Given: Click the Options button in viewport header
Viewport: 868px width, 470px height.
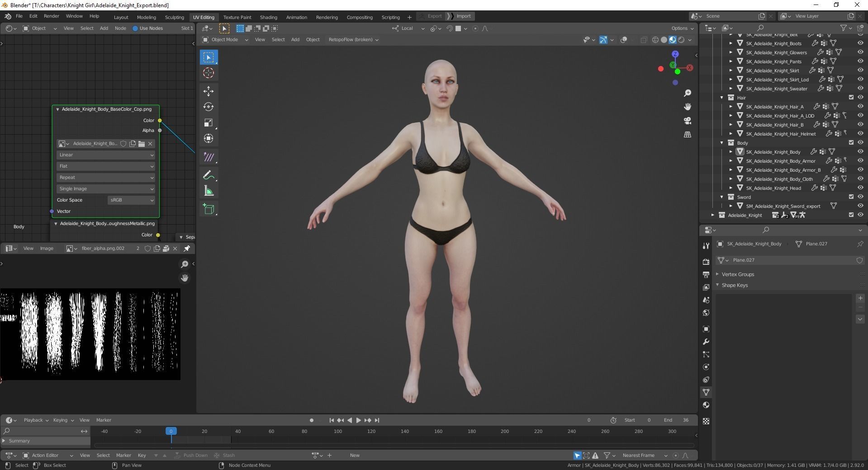Looking at the screenshot, I should tap(683, 28).
